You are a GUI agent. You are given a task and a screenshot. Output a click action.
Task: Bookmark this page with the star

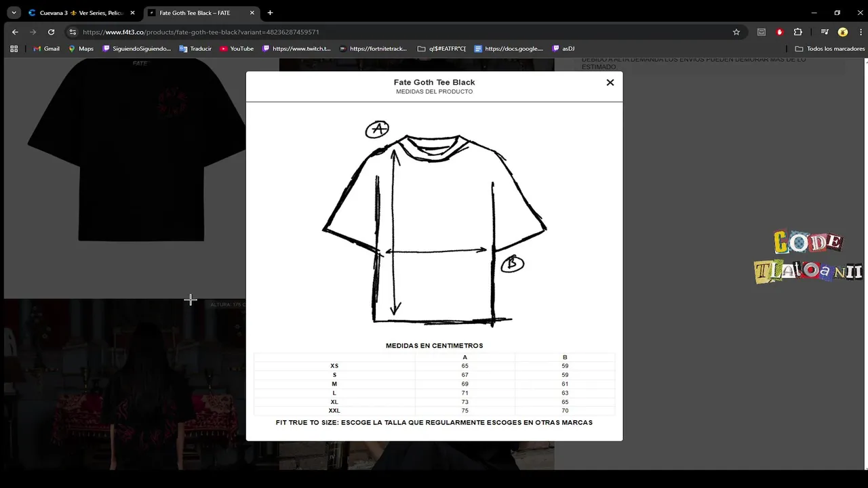tap(736, 32)
